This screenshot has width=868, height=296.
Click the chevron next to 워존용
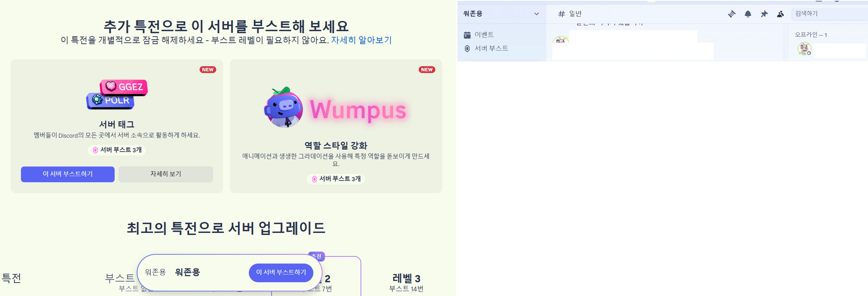tap(536, 14)
